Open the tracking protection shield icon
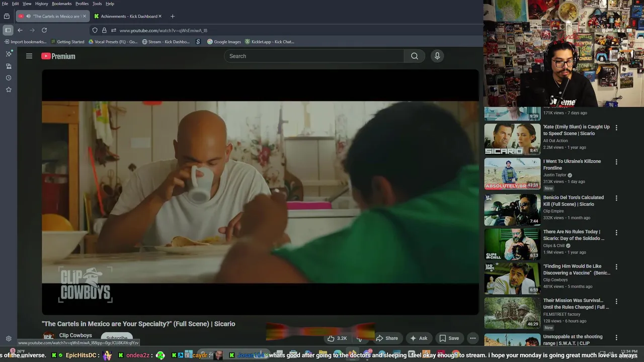The width and height of the screenshot is (644, 362). (x=95, y=30)
